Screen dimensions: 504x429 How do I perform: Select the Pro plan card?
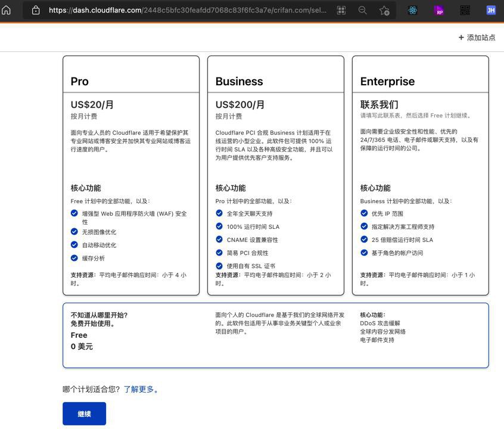131,175
